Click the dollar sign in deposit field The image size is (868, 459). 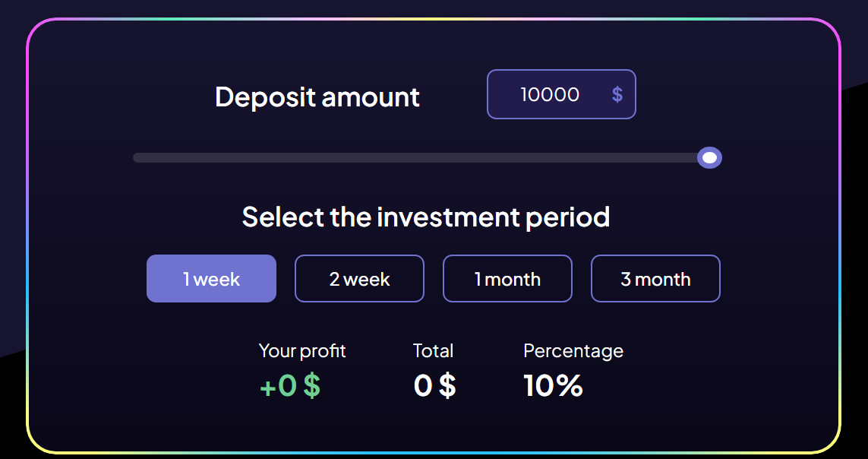click(x=617, y=94)
